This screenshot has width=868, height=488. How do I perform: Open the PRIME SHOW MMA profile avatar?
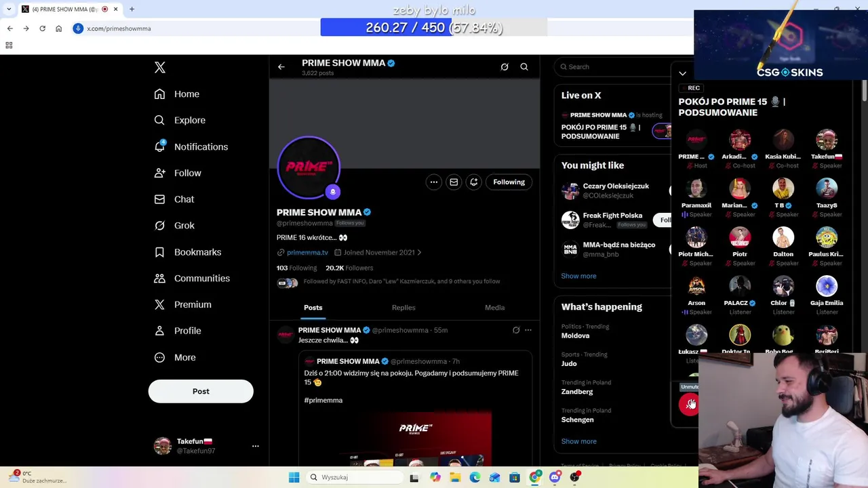pyautogui.click(x=309, y=167)
